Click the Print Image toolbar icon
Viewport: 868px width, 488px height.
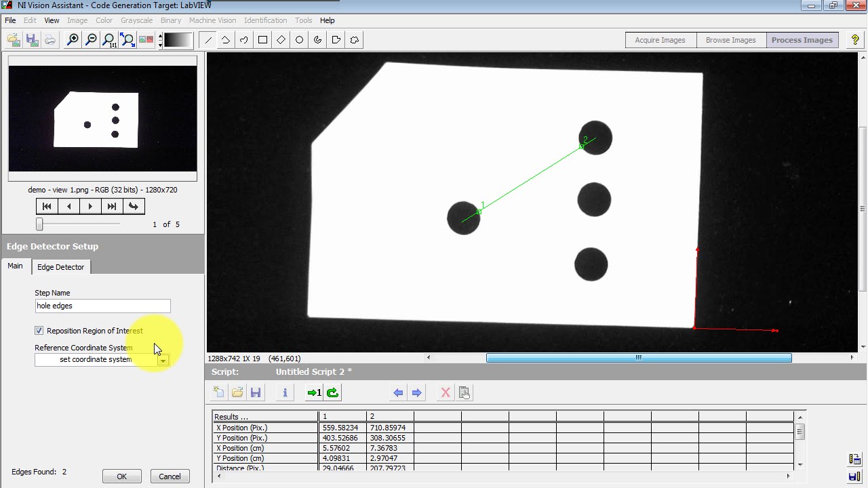pos(50,40)
